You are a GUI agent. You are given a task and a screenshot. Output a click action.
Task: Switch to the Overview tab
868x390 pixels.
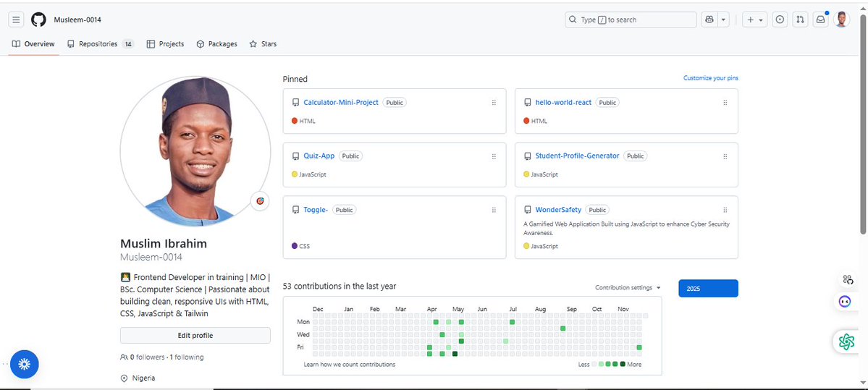click(x=33, y=43)
